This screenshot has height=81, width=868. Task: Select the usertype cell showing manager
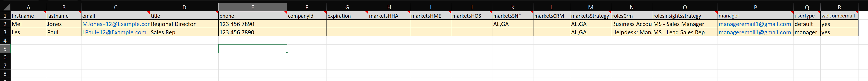click(x=807, y=32)
